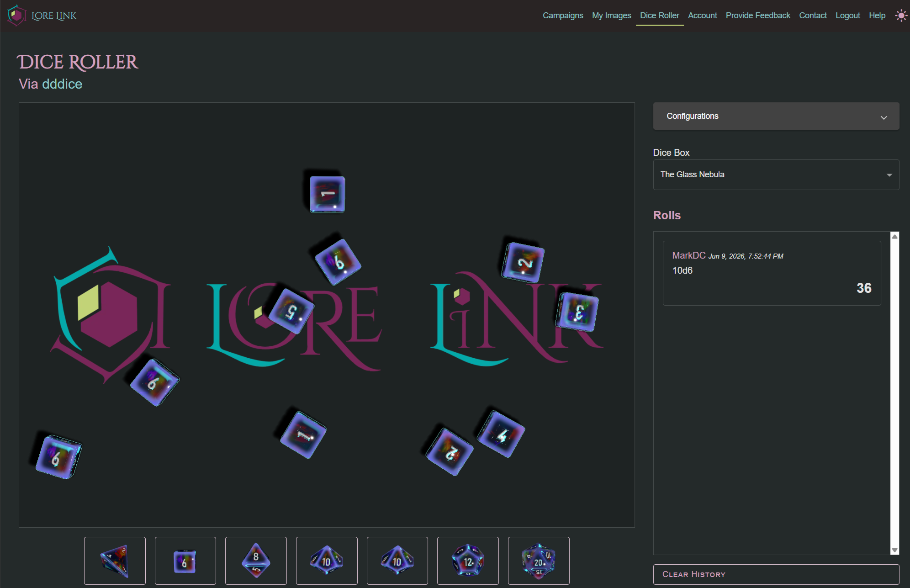Toggle the light/dark theme sun icon
This screenshot has width=910, height=588.
pos(901,16)
